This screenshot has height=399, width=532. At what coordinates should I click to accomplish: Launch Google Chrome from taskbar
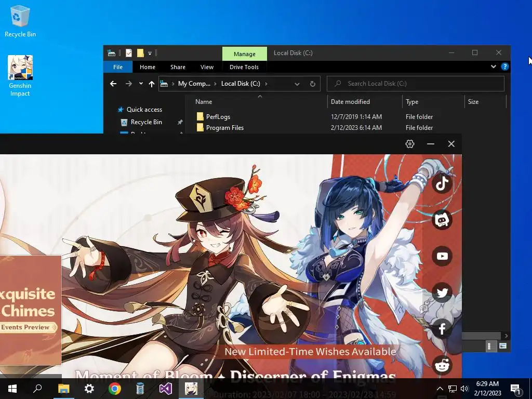115,389
